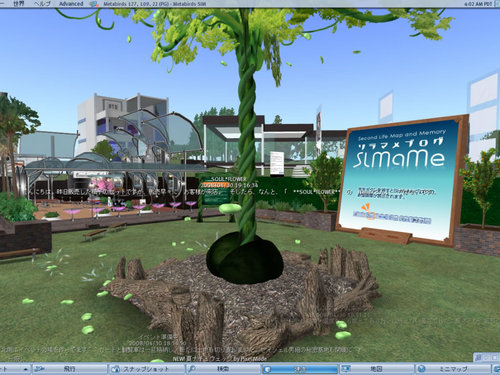
Task: Click the small icon above the ミニマップ button
Action: coord(479,358)
